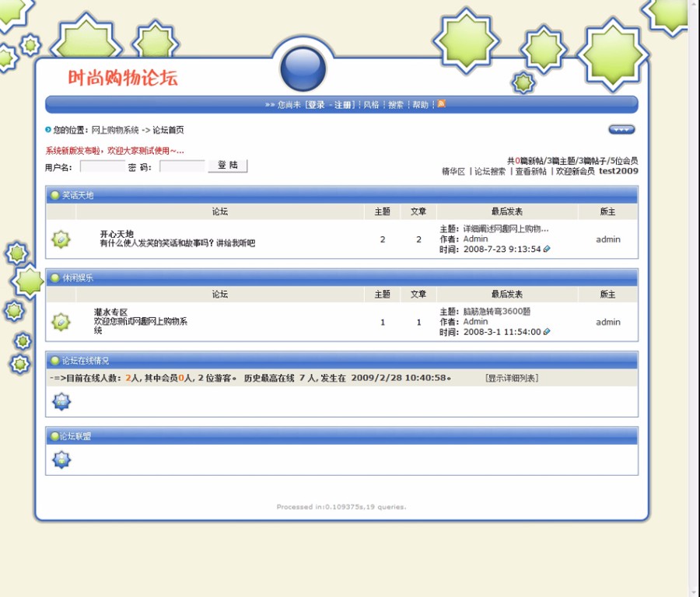
Task: Click the online users icon under 论坛在线情况
Action: pos(61,402)
